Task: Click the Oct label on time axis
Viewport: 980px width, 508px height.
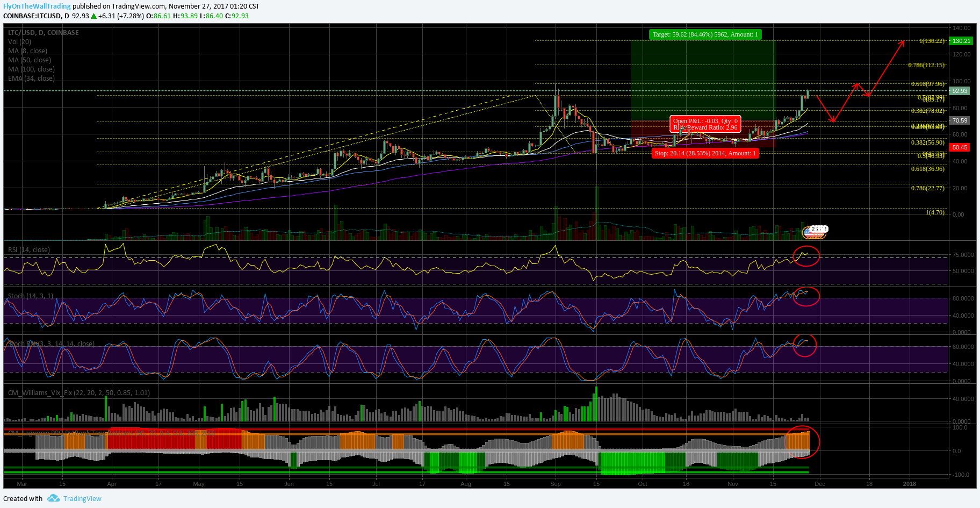Action: (643, 484)
